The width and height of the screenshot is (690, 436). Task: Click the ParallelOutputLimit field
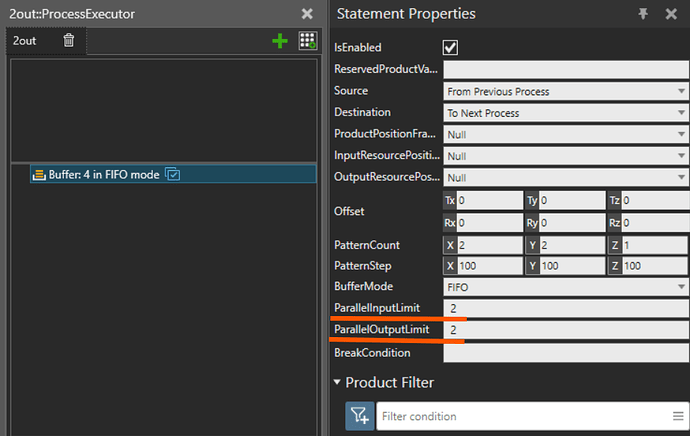566,330
